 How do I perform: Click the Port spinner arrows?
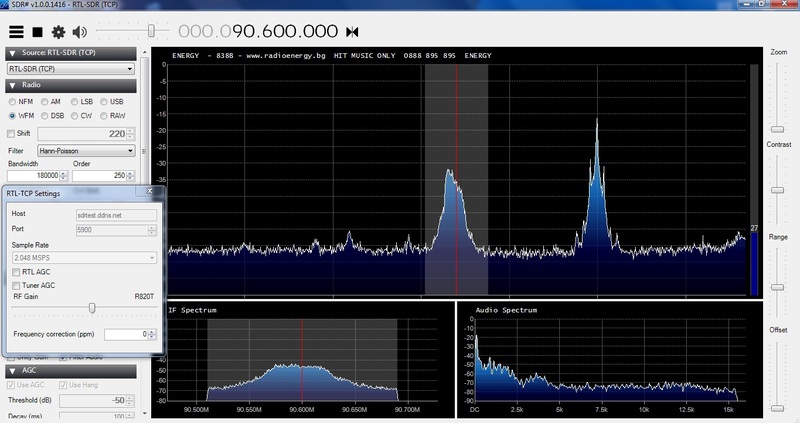tap(152, 230)
